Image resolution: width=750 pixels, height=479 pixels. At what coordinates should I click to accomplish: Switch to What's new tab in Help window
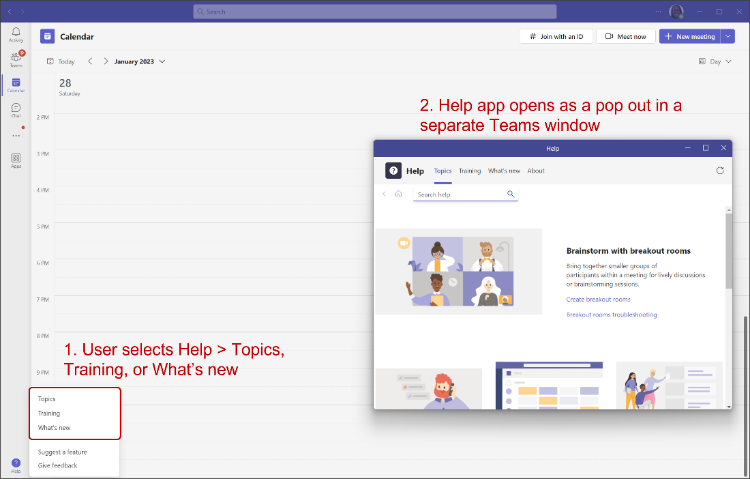click(x=504, y=171)
